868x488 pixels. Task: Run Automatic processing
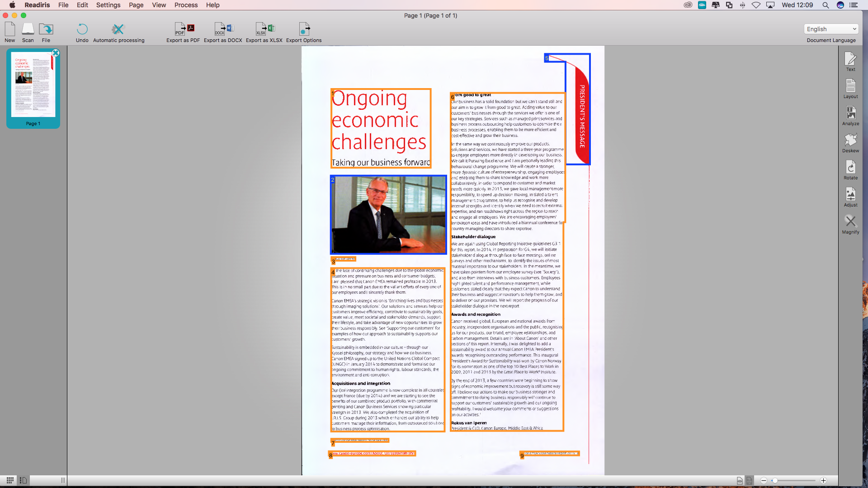pos(118,30)
